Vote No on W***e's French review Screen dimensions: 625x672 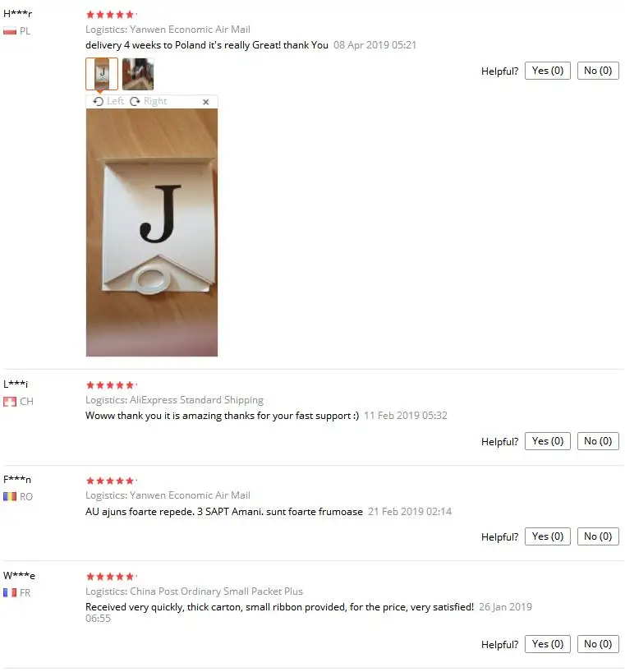[598, 644]
